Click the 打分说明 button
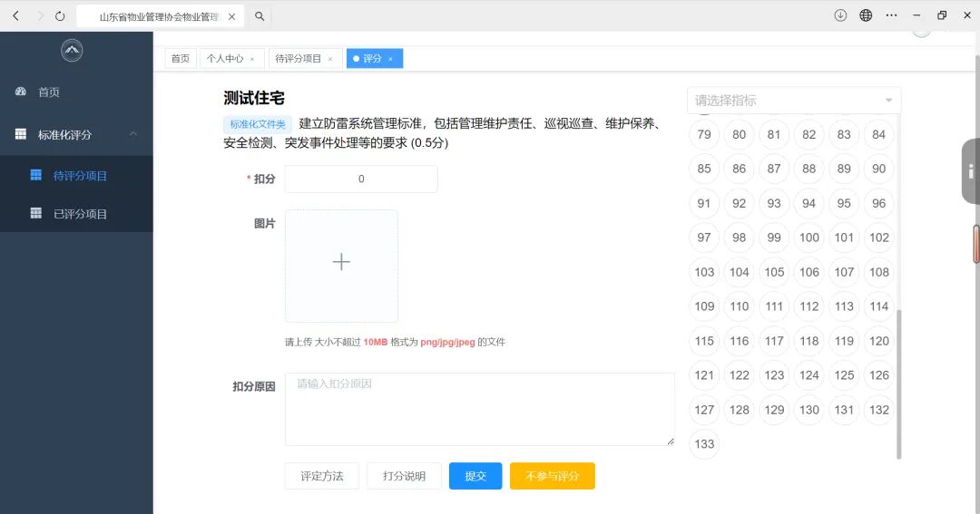This screenshot has height=514, width=980. (x=404, y=476)
